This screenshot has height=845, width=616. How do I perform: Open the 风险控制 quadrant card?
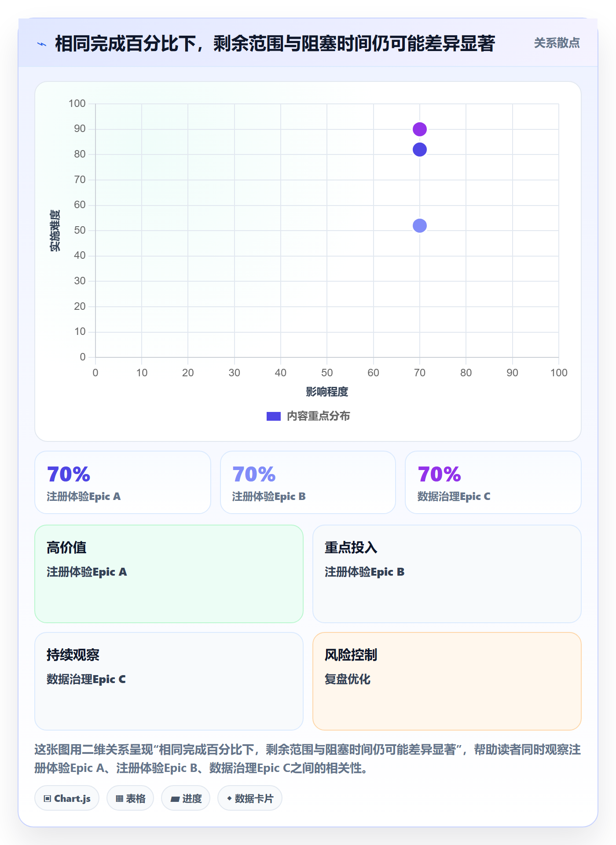pos(447,681)
